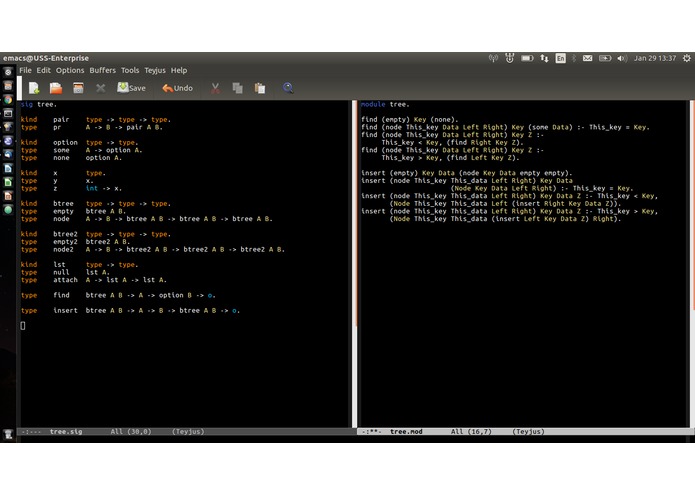Click the Trash icon in the launcher

tap(8, 435)
